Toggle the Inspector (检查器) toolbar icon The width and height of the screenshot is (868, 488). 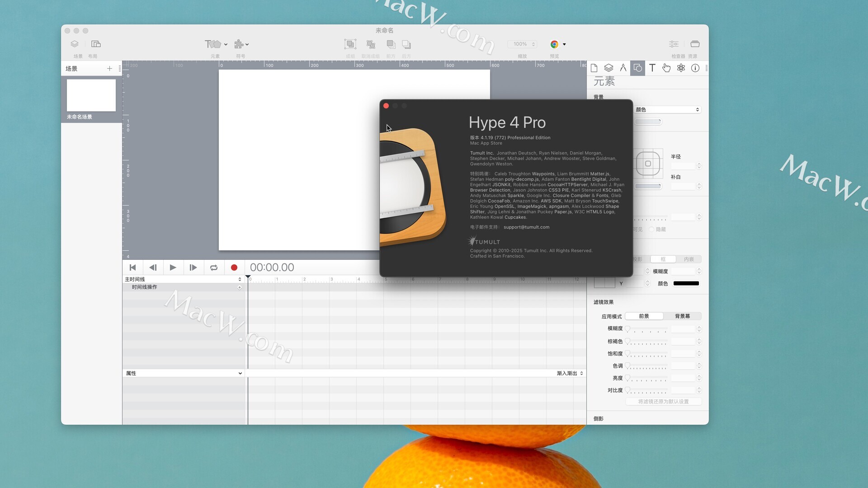[x=674, y=44]
